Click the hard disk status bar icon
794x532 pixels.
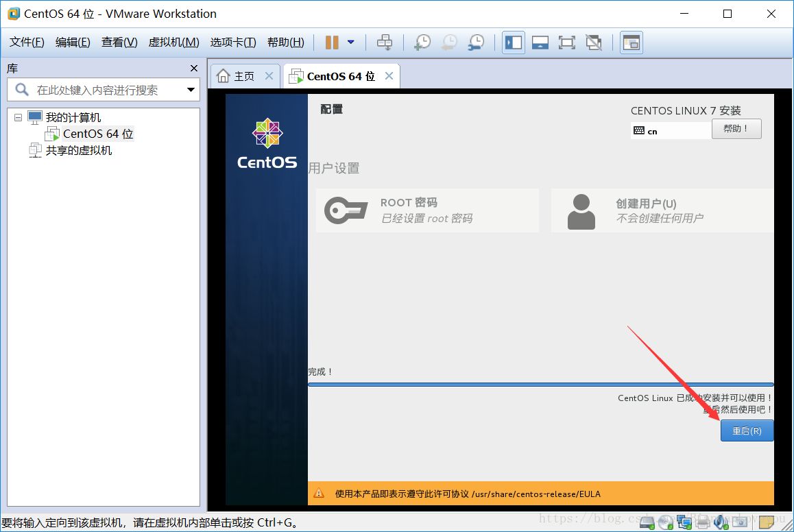(x=647, y=522)
